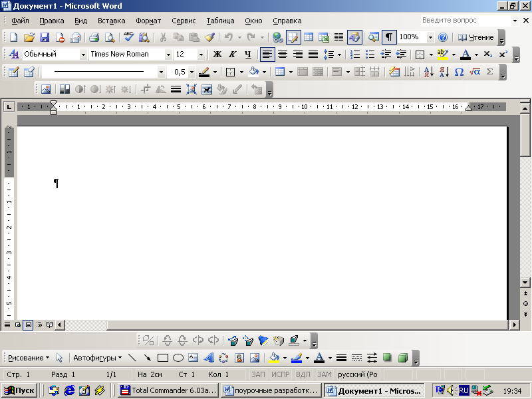Toggle the Drawing toolbar button
The width and height of the screenshot is (532, 399).
tap(354, 37)
